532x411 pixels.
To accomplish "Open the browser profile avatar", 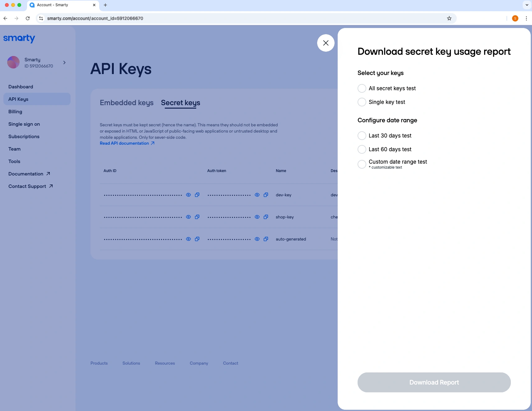I will click(515, 18).
